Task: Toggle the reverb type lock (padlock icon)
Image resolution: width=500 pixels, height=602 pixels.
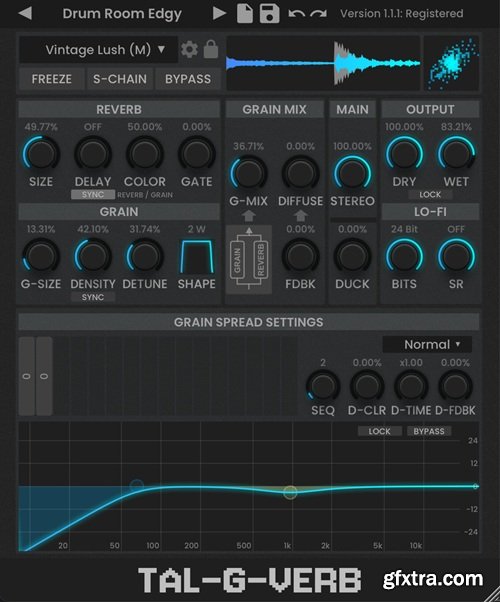Action: coord(211,49)
